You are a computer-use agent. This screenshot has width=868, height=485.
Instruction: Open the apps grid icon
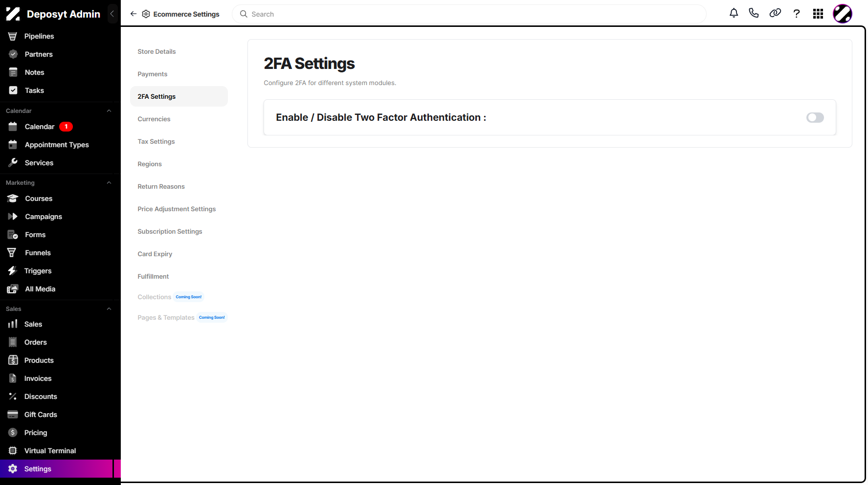pyautogui.click(x=818, y=14)
